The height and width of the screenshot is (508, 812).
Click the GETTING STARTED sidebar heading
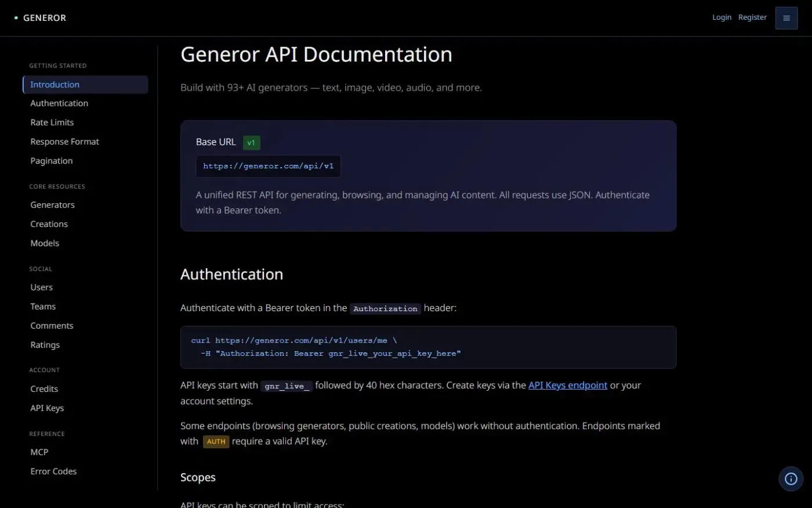[58, 66]
